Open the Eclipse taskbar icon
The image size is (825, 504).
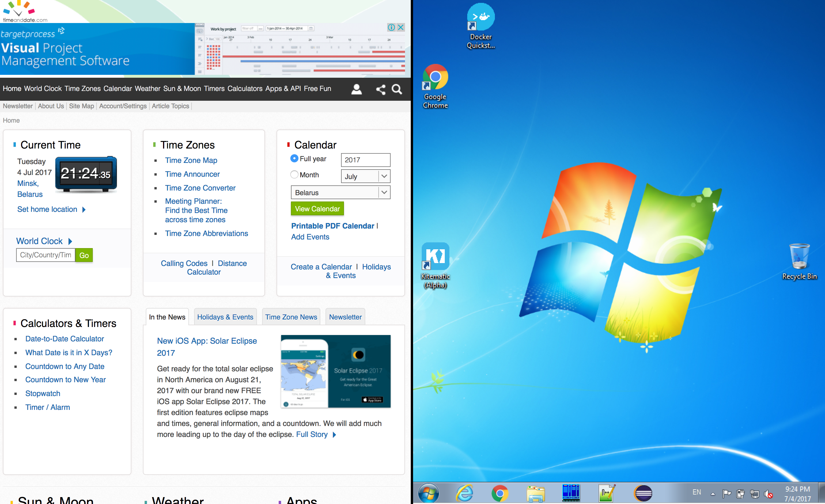coord(643,493)
